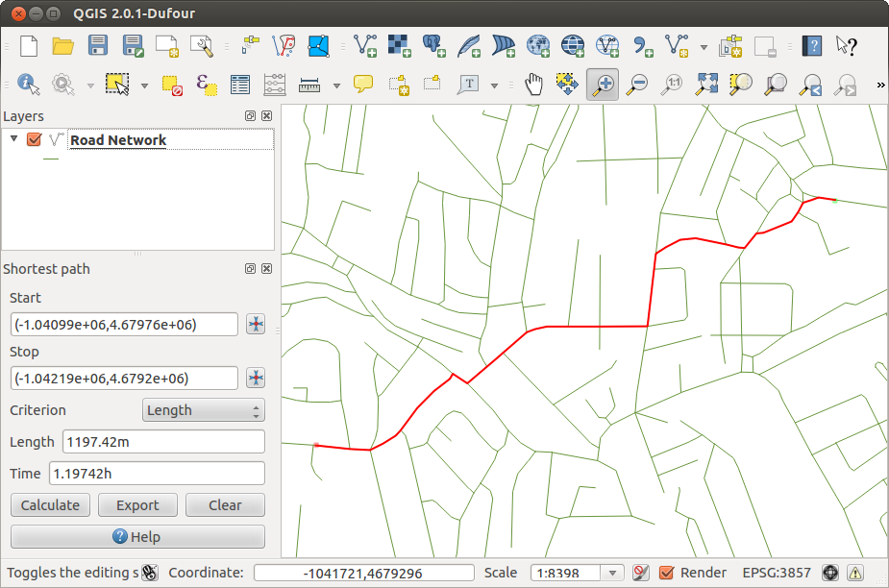The image size is (889, 588).
Task: Open the Scale dropdown in status bar
Action: click(612, 573)
